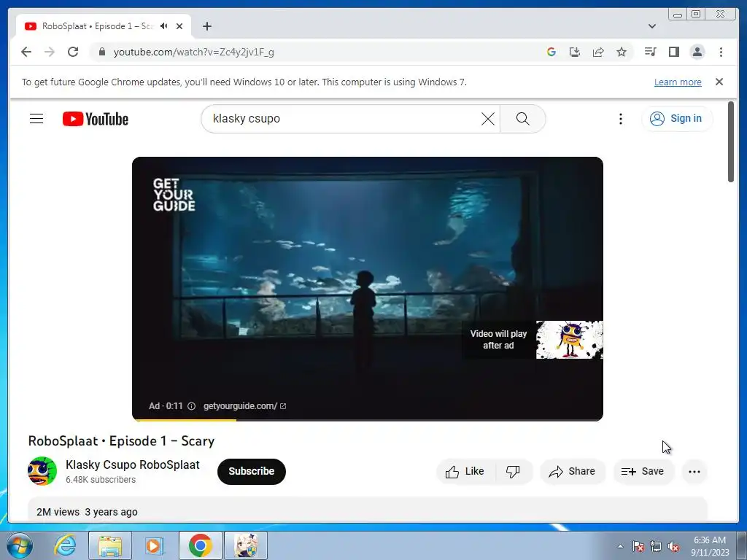Go to YouTube home via logo
Image resolution: width=747 pixels, height=560 pixels.
tap(96, 119)
